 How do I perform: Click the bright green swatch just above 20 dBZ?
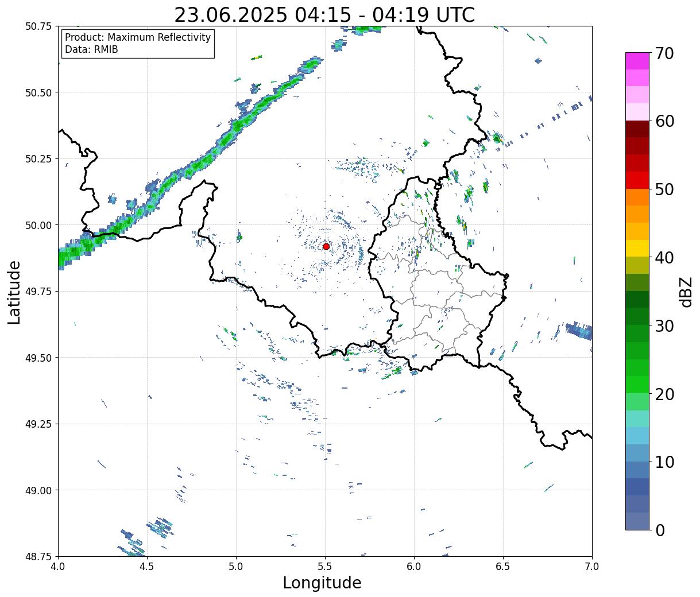pyautogui.click(x=637, y=384)
